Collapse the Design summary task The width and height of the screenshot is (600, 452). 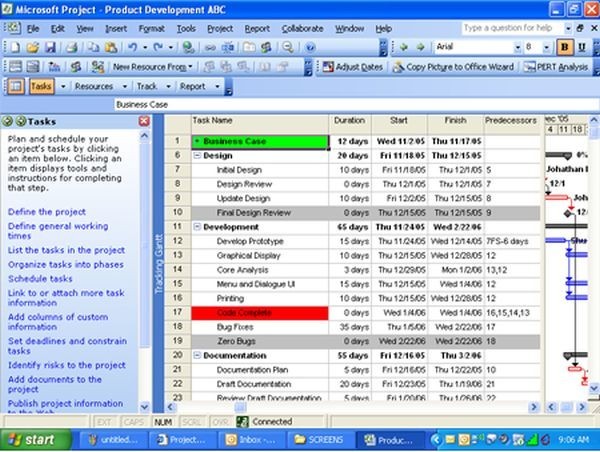[x=197, y=155]
